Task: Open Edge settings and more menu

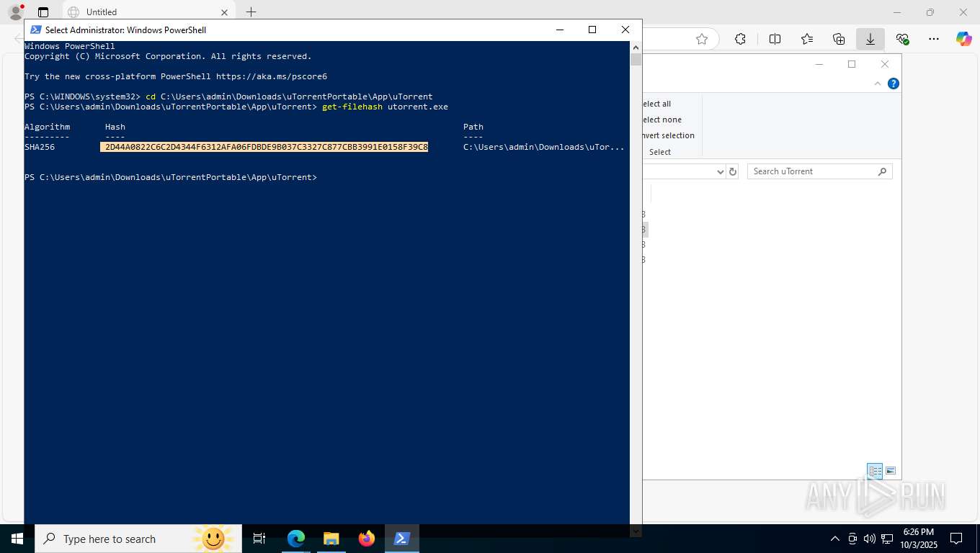Action: 934,39
